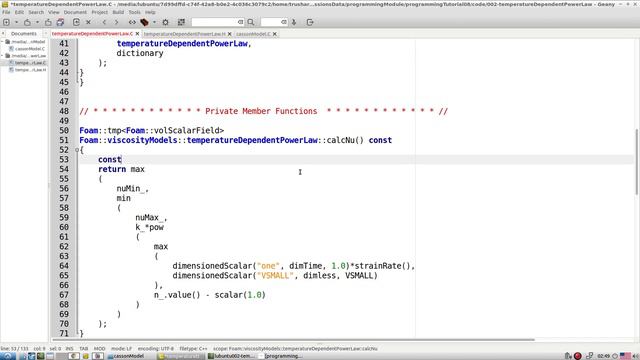Click the Save All toolbar icon
This screenshot has height=360, width=640.
[60, 22]
